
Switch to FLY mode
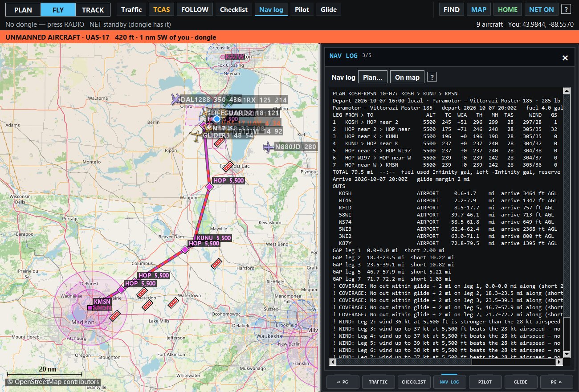(x=58, y=9)
